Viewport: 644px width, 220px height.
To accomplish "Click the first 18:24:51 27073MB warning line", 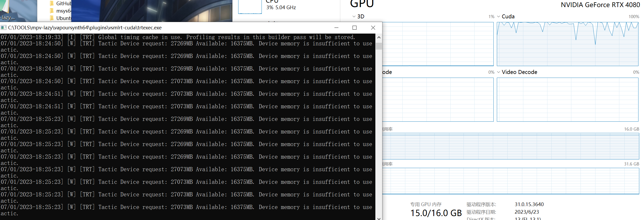I will 186,97.
